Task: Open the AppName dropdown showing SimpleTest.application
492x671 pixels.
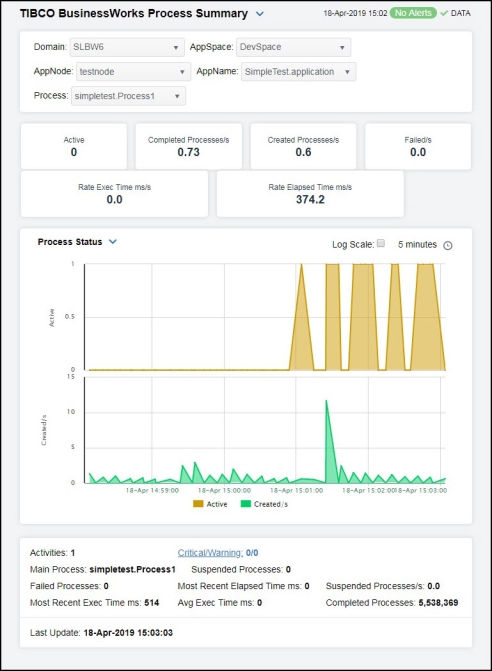Action: tap(299, 71)
